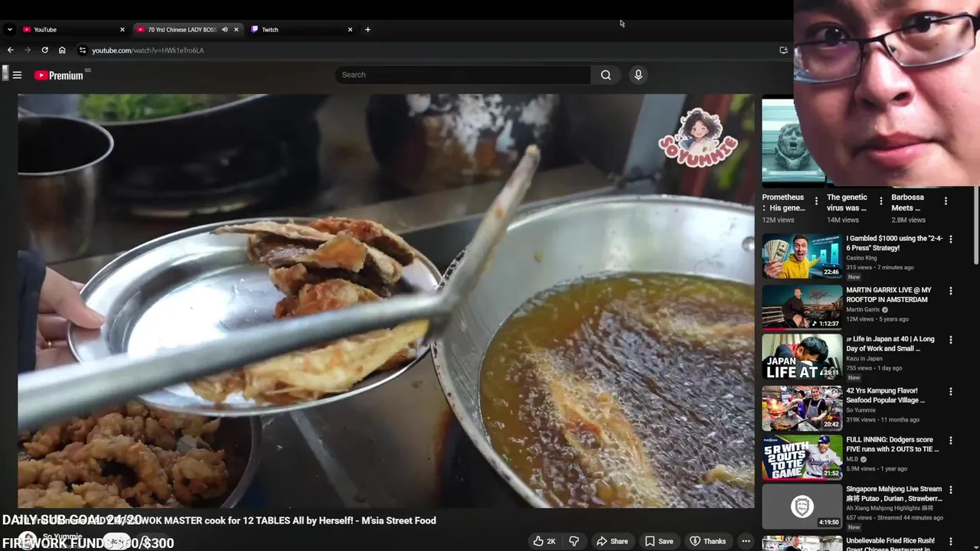The image size is (980, 551).
Task: Click the address bar URL
Action: coord(148,51)
